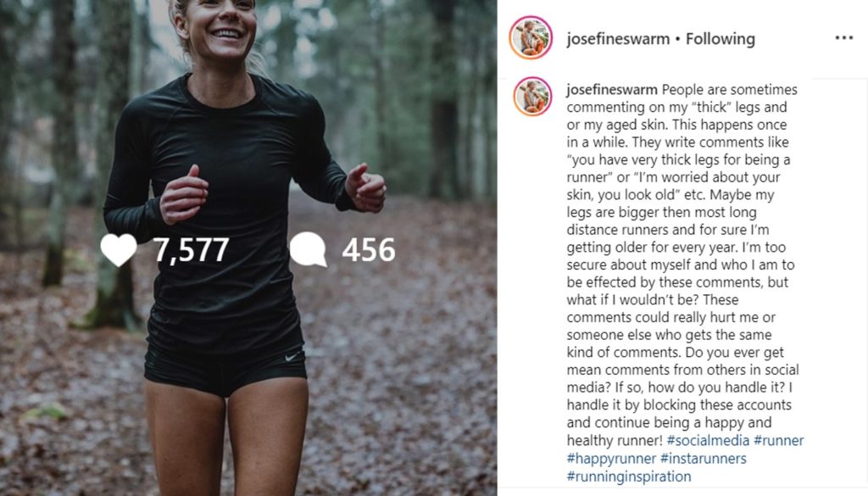
Task: Toggle the Following status button
Action: tap(721, 39)
